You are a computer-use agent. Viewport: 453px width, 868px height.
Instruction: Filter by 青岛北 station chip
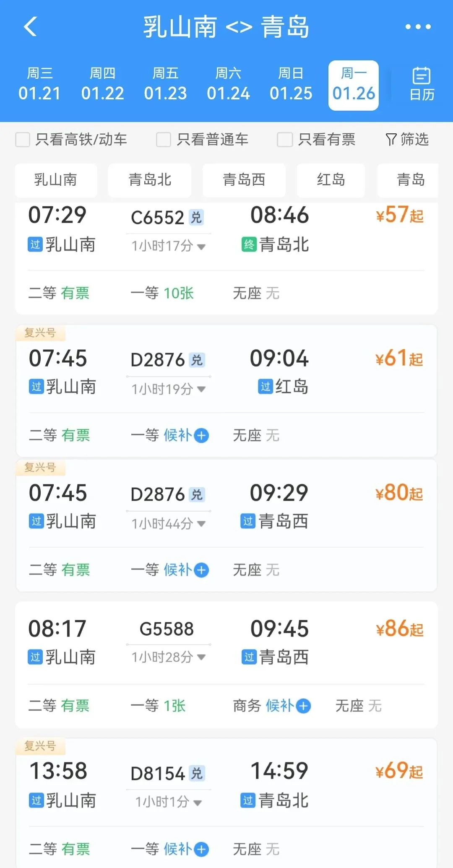150,180
